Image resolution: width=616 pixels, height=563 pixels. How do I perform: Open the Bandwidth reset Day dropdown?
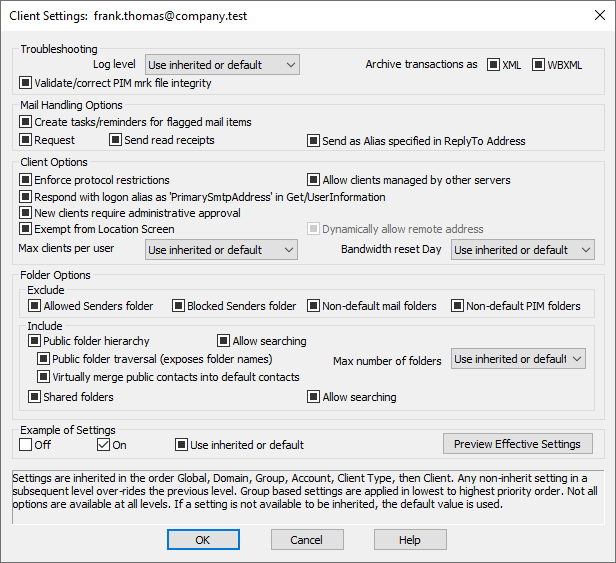click(x=523, y=250)
